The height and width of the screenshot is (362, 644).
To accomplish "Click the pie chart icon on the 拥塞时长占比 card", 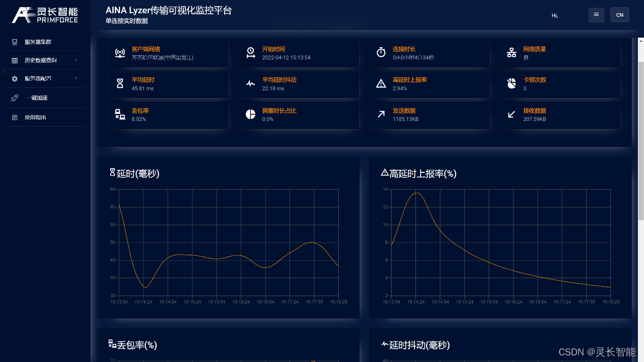I will click(250, 114).
